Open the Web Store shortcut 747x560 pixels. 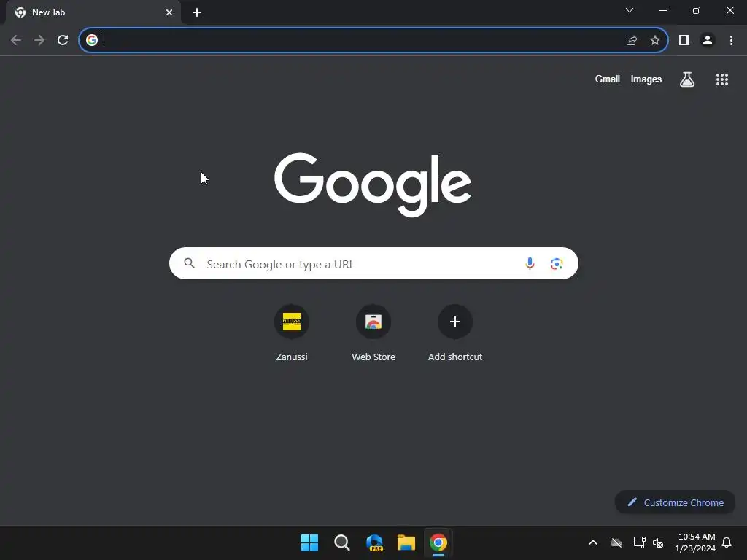pos(373,333)
